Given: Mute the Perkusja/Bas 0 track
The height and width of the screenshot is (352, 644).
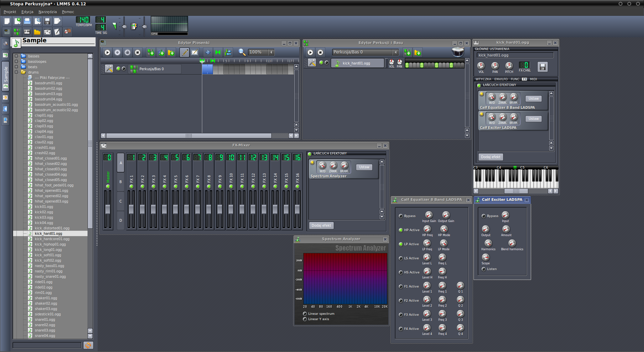Looking at the screenshot, I should click(118, 69).
